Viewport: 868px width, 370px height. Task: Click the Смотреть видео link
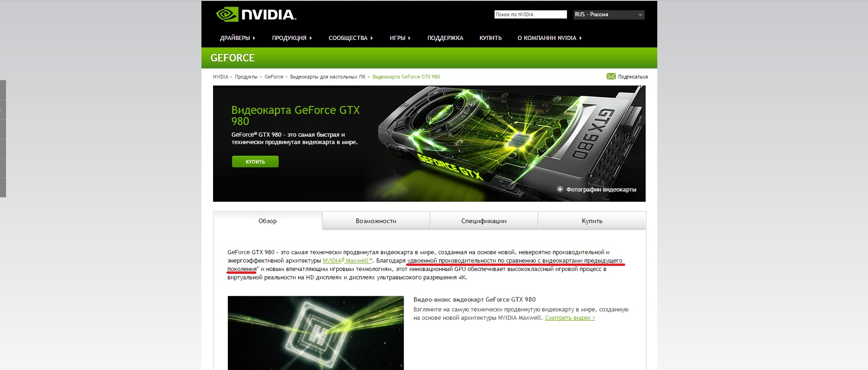[x=570, y=318]
